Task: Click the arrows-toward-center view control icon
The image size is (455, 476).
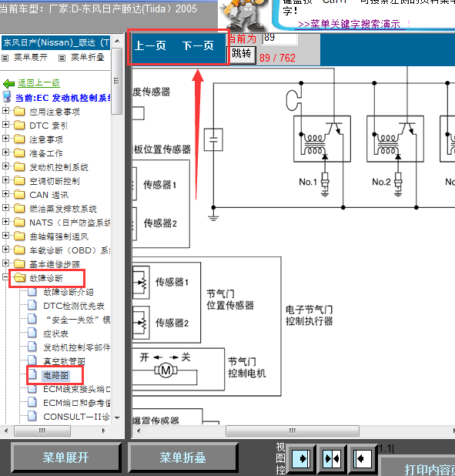Action: [x=332, y=458]
